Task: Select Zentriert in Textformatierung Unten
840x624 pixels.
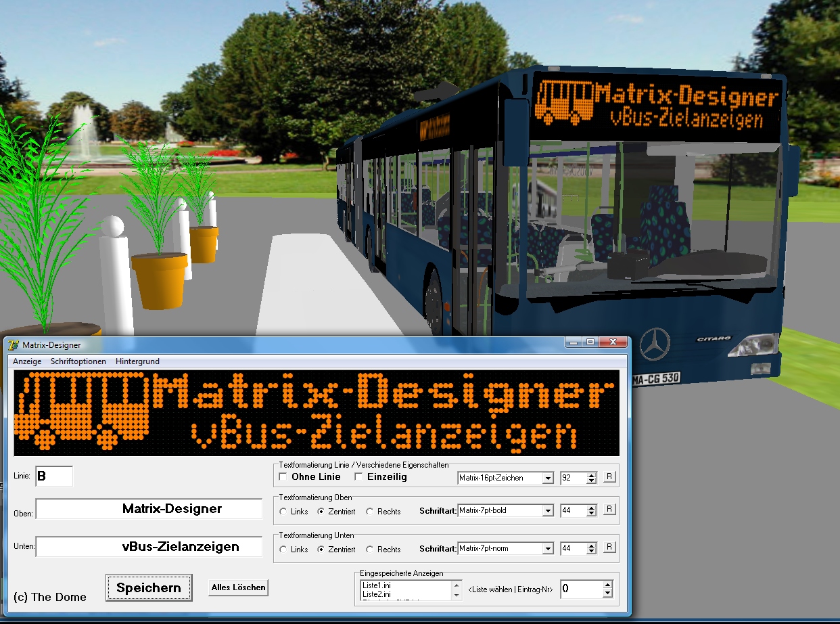Action: click(x=322, y=550)
